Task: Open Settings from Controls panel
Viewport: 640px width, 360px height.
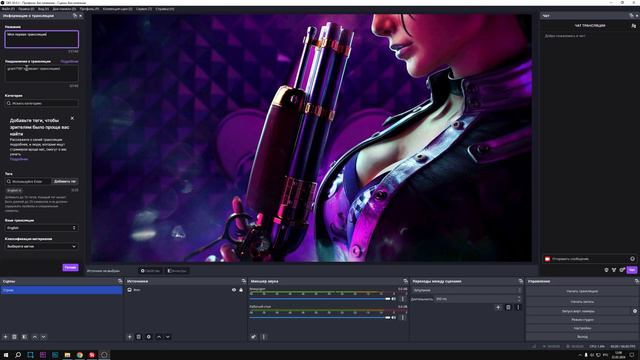Action: click(x=582, y=328)
